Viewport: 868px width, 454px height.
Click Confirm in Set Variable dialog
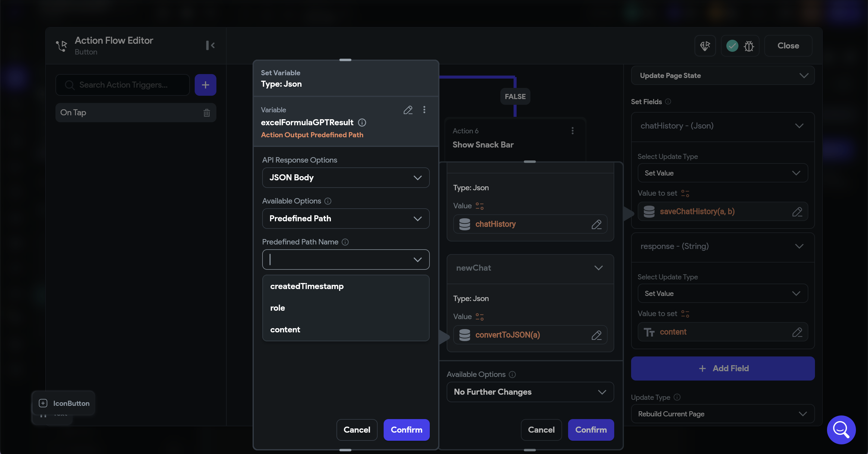pos(406,430)
